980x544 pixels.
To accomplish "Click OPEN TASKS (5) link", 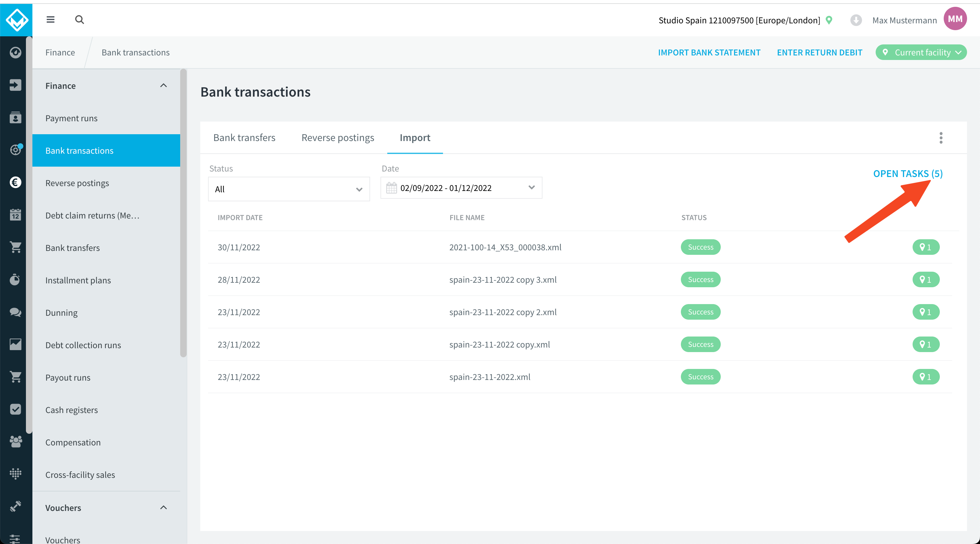I will pyautogui.click(x=908, y=173).
